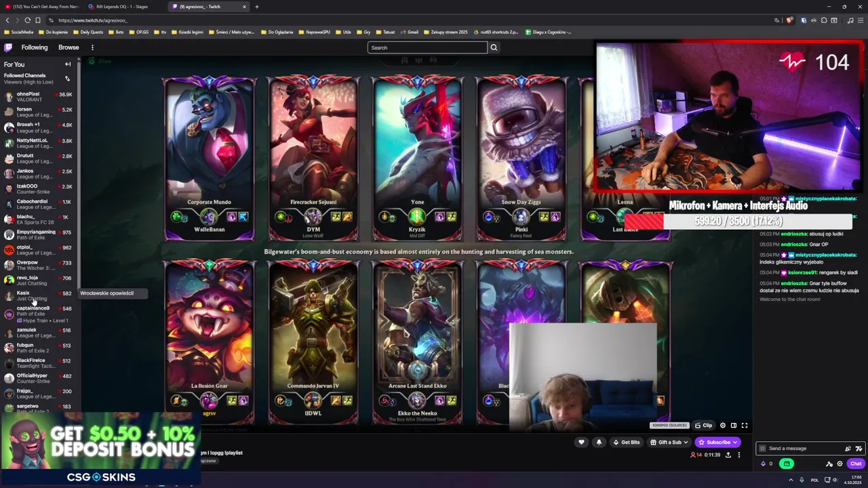Reload the page
Image resolution: width=868 pixels, height=488 pixels.
tap(27, 20)
